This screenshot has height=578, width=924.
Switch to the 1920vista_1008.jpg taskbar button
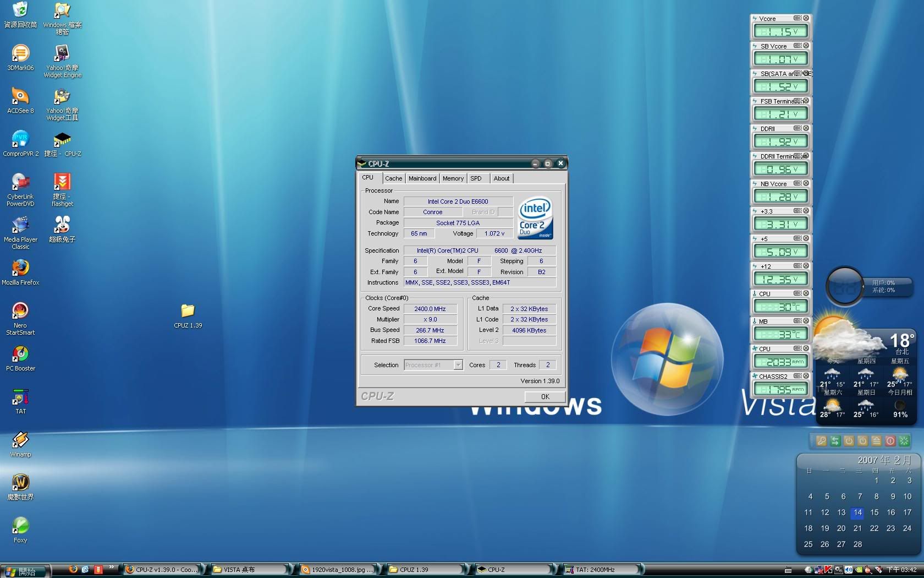tap(339, 570)
